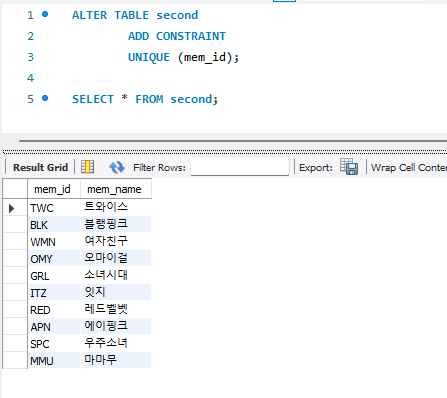Select the 오마이걸 cell
Image resolution: width=447 pixels, height=398 pixels.
[x=116, y=259]
